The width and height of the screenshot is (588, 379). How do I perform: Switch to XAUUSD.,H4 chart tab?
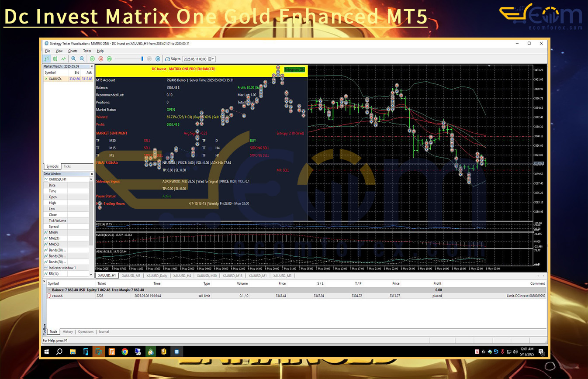pyautogui.click(x=182, y=276)
